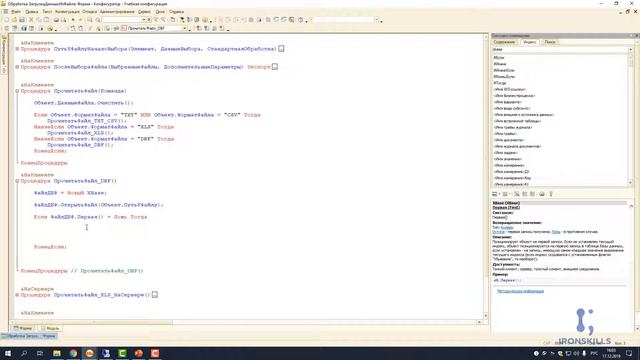Click the last icon in help panel toolbar

(x=551, y=194)
